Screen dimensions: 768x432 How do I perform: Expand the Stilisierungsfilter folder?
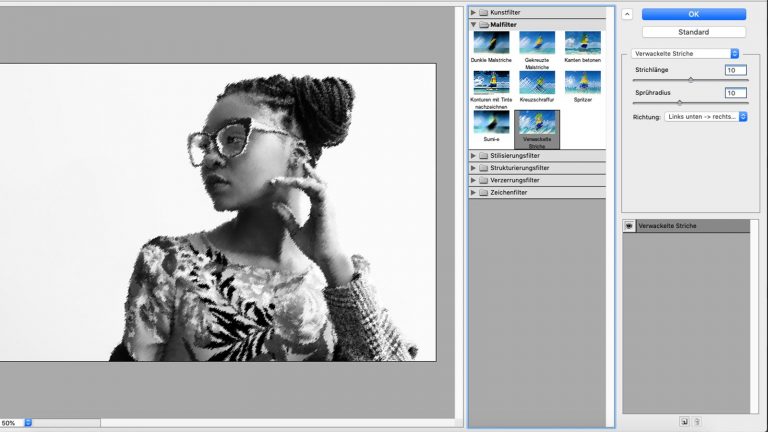(474, 156)
